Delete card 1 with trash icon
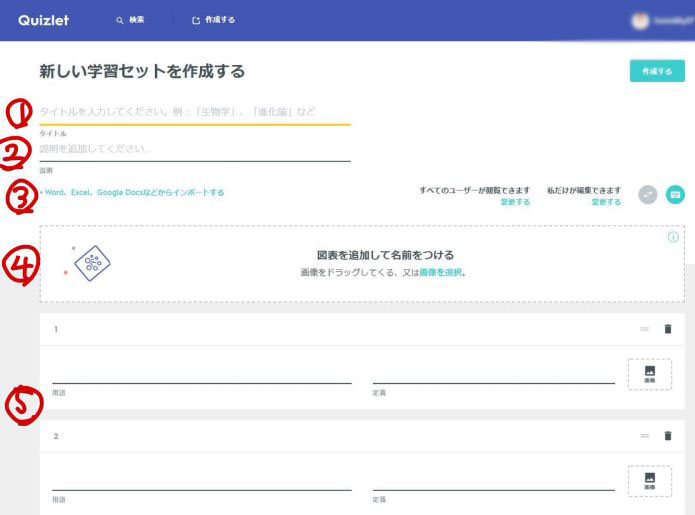The height and width of the screenshot is (515, 695). 668,329
